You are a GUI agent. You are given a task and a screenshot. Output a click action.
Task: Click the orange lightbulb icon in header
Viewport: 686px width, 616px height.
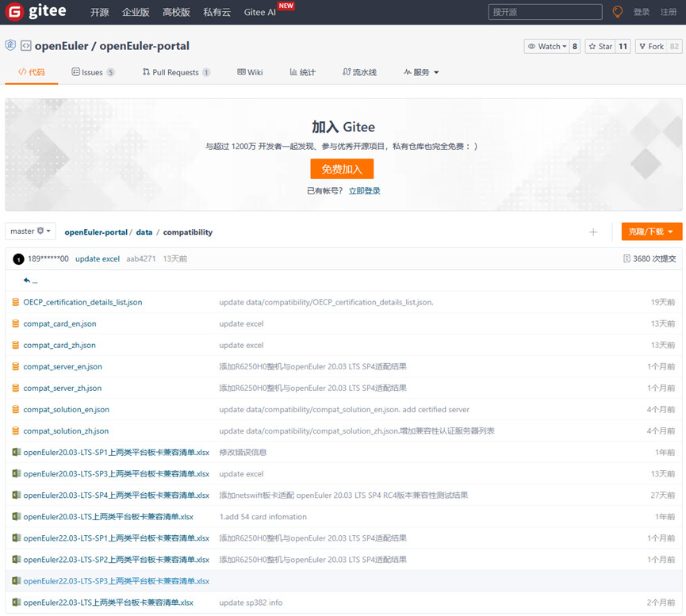tap(618, 12)
